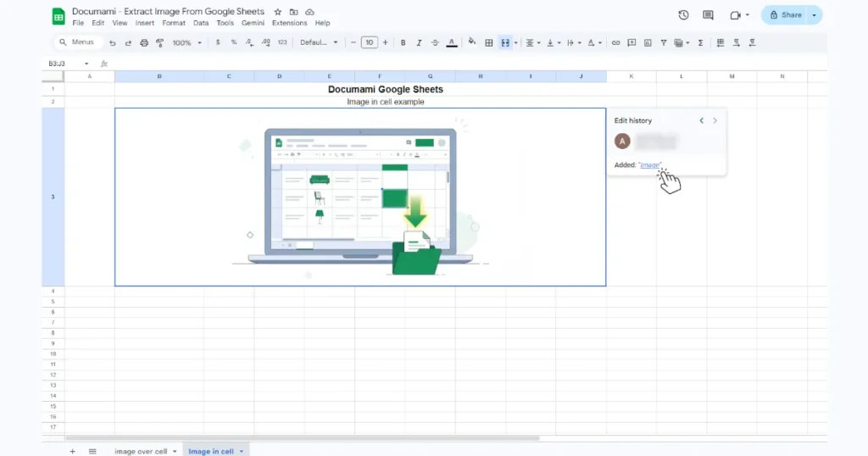Open the all sheets list icon
The image size is (868, 456).
[92, 452]
